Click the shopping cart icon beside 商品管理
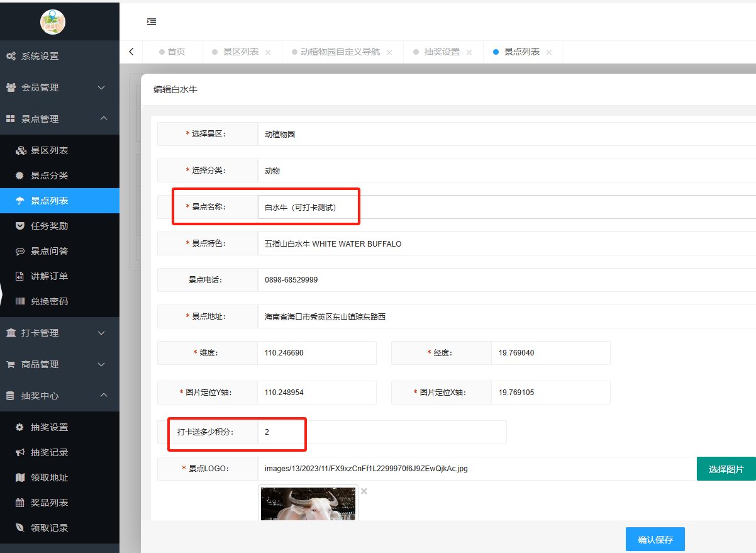 point(11,364)
